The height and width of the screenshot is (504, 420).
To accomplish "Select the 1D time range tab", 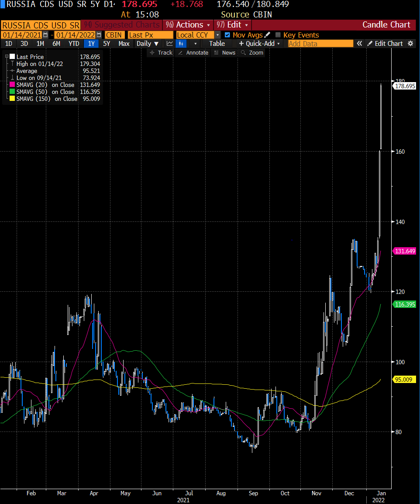I will click(x=9, y=43).
